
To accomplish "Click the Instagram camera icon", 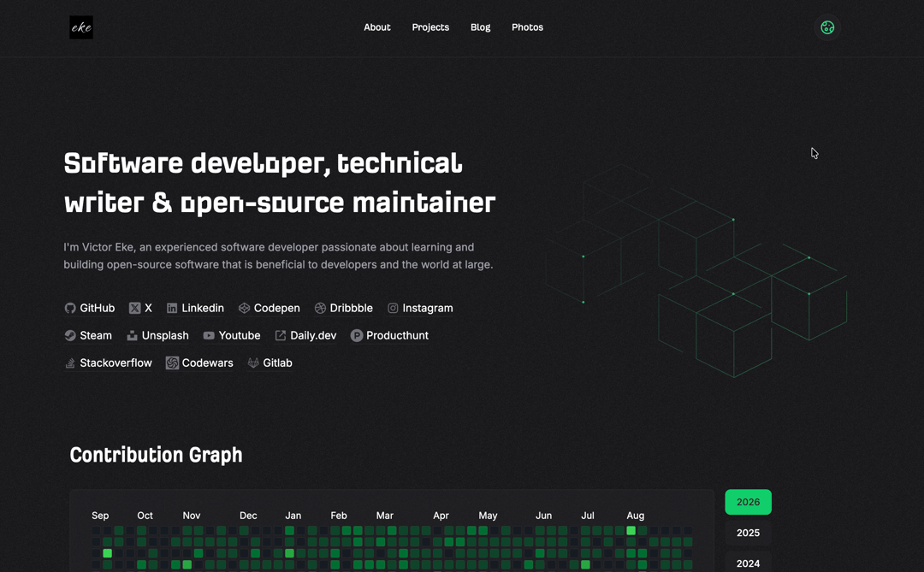I will tap(393, 308).
